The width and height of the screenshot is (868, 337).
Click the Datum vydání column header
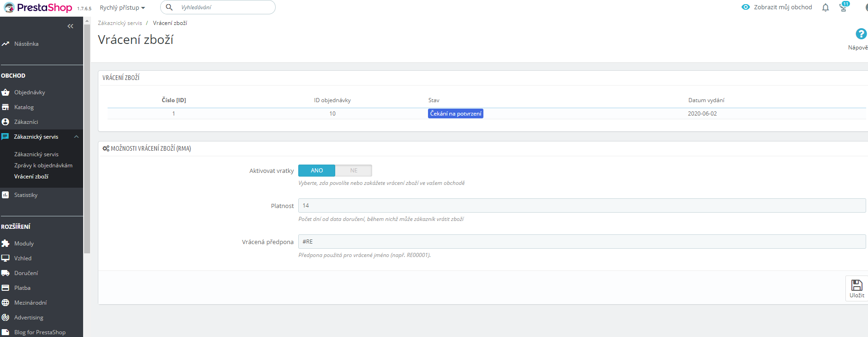[706, 100]
